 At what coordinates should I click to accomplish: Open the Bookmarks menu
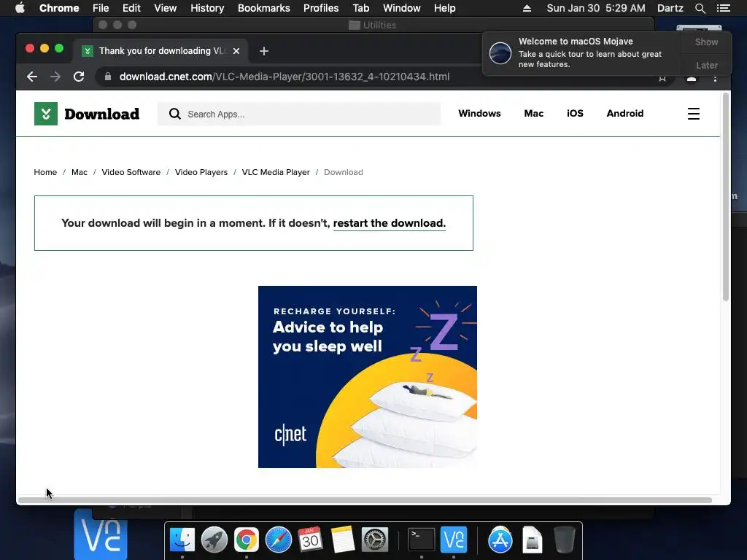[x=264, y=8]
